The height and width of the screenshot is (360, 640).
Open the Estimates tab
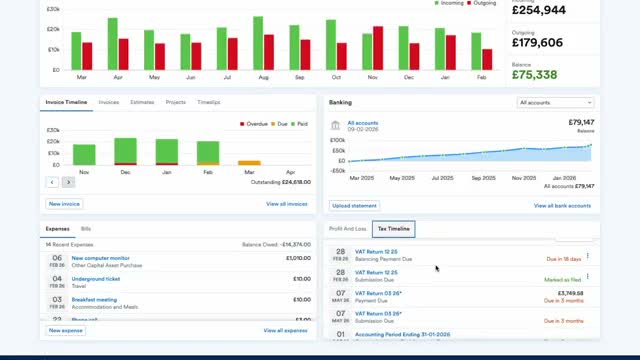pos(142,102)
